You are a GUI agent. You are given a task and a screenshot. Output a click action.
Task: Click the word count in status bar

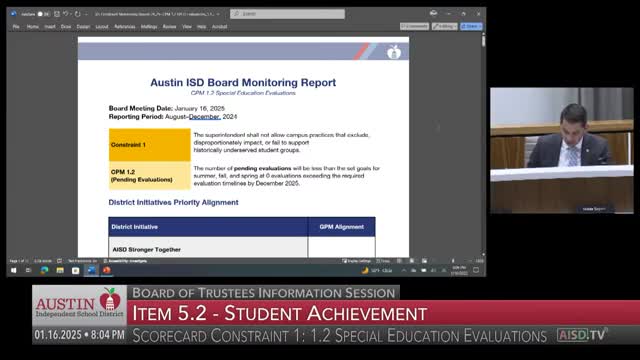[42, 261]
